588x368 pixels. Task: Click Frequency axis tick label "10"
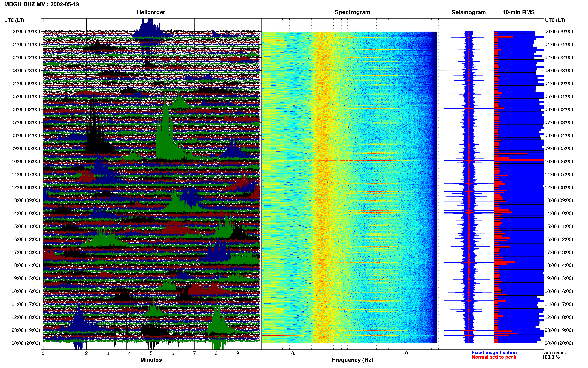pyautogui.click(x=405, y=353)
